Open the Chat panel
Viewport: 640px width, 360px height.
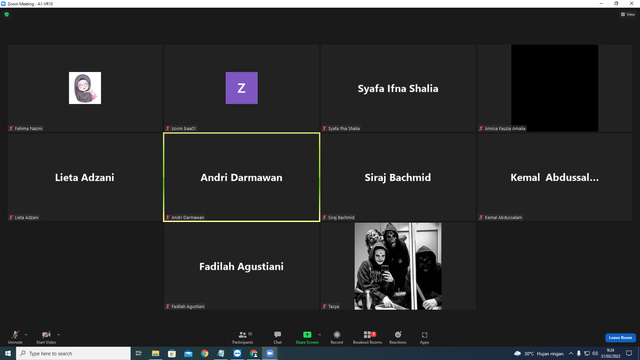click(x=278, y=337)
